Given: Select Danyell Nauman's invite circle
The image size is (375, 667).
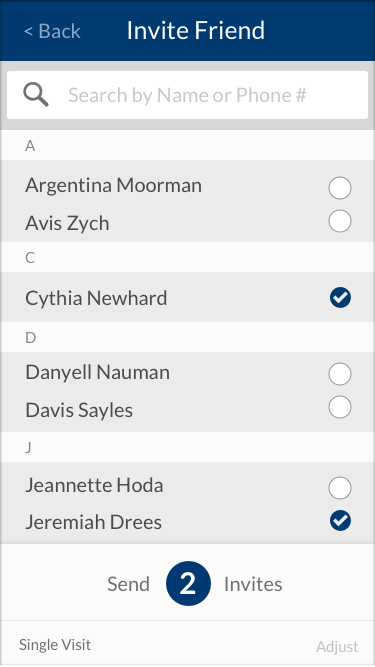Looking at the screenshot, I should (340, 374).
